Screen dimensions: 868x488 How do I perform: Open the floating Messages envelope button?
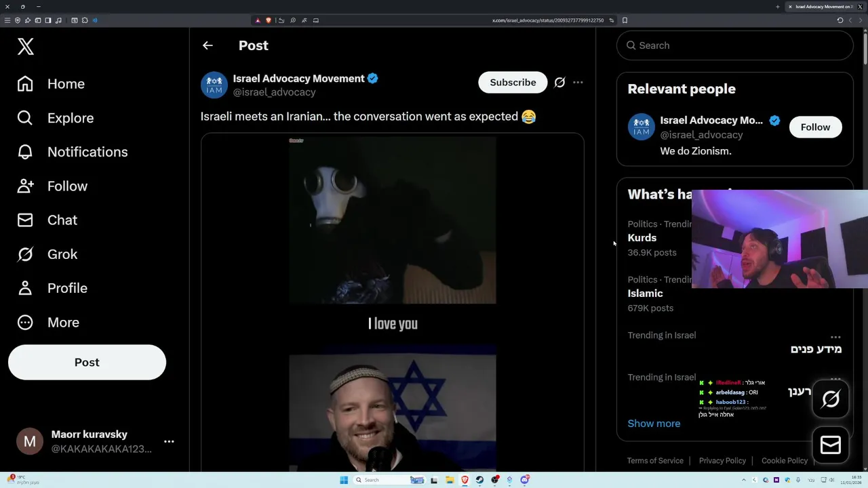coord(831,445)
